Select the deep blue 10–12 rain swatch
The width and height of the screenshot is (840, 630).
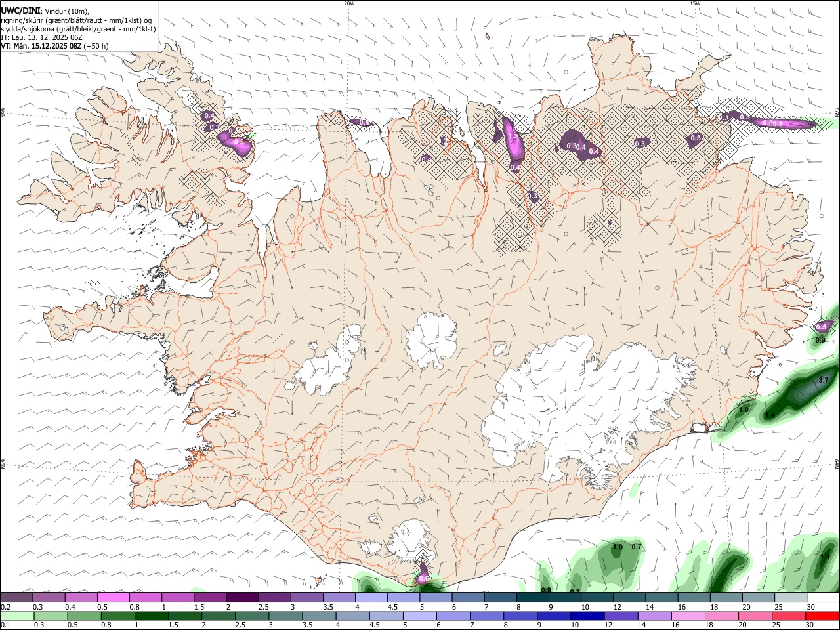pos(587,616)
